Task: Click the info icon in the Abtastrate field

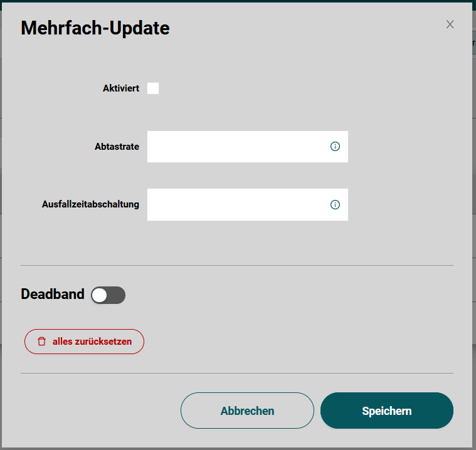Action: (335, 147)
